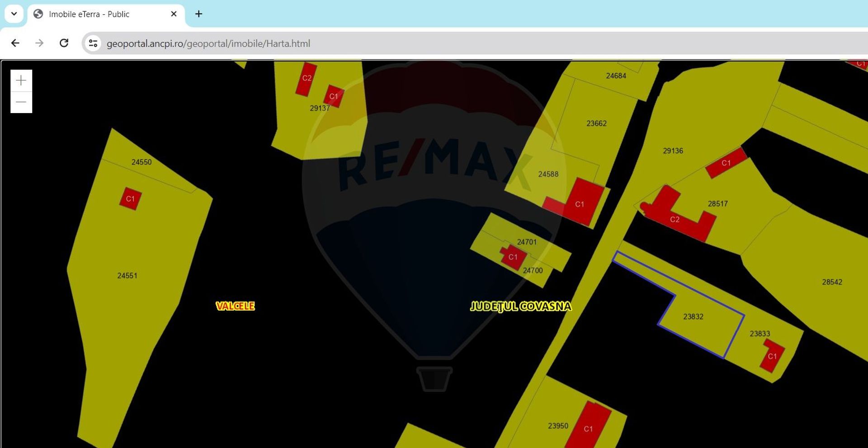
Task: Select the C1 building in parcel 24550
Action: click(130, 199)
